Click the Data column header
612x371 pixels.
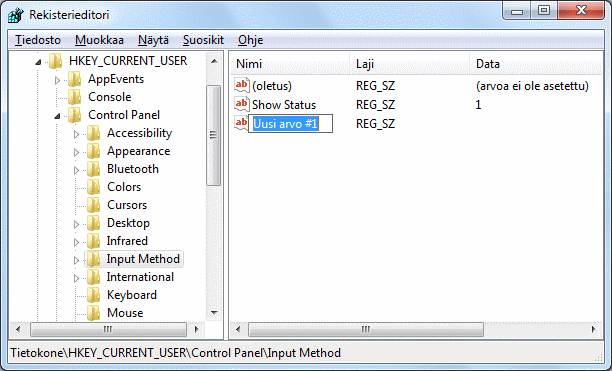coord(536,64)
